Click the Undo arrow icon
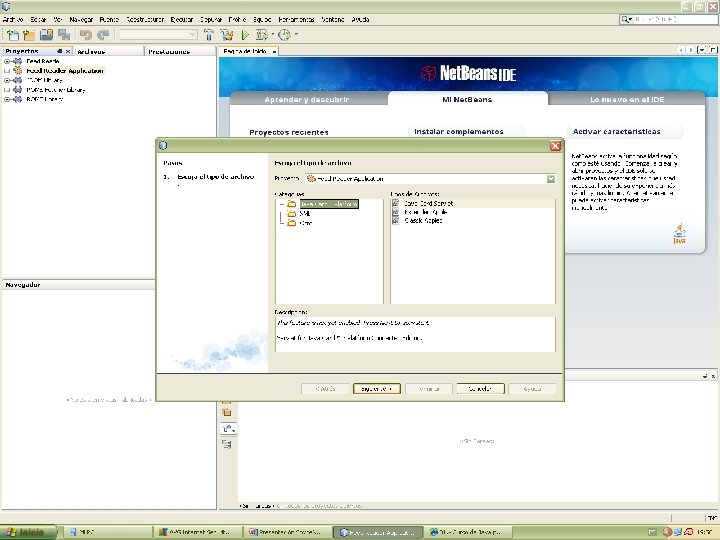Viewport: 720px width, 540px height. tap(85, 34)
